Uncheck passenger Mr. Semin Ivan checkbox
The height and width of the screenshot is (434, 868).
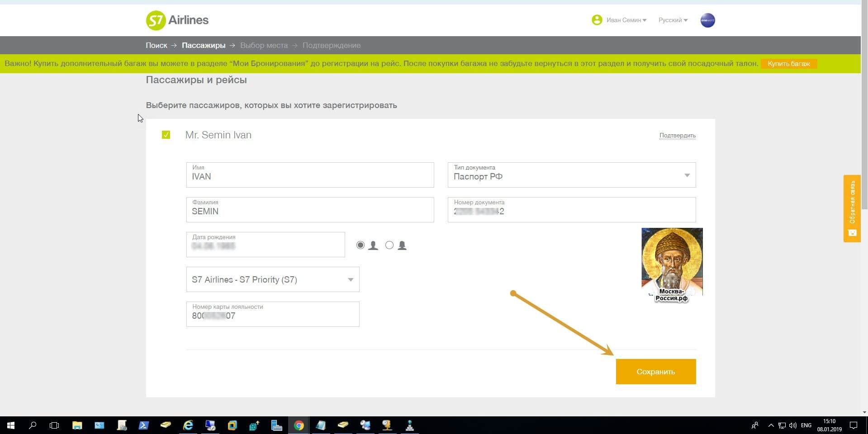tap(166, 135)
